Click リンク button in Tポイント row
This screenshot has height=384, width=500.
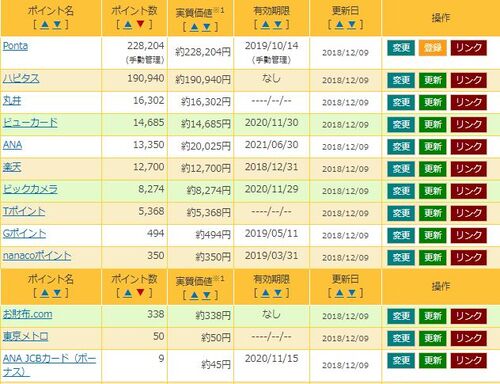(x=468, y=213)
